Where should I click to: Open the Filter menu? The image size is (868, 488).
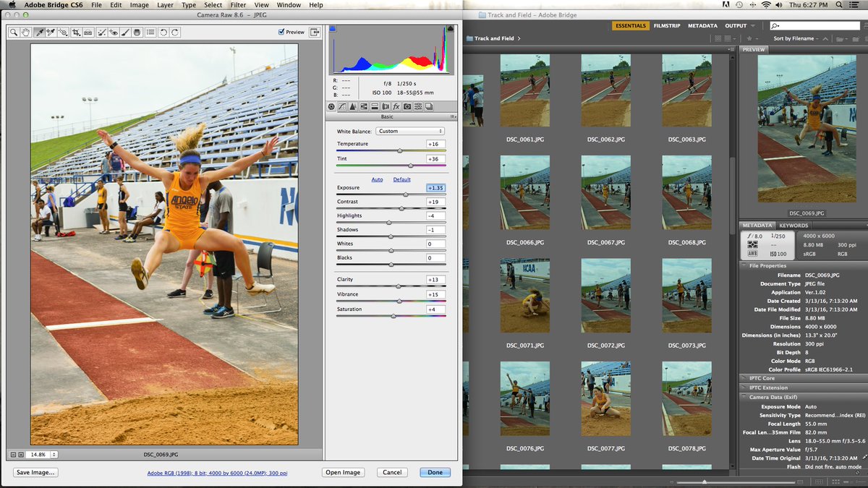pyautogui.click(x=238, y=5)
